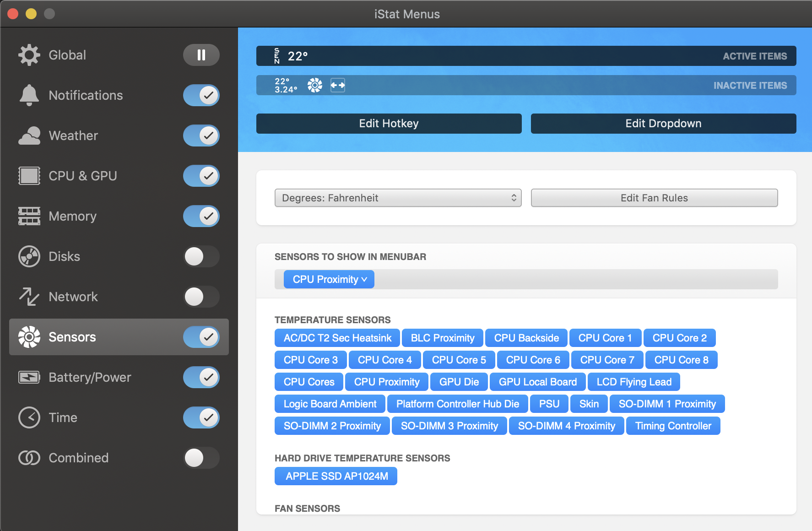
Task: Click the Edit Dropdown button
Action: click(664, 124)
